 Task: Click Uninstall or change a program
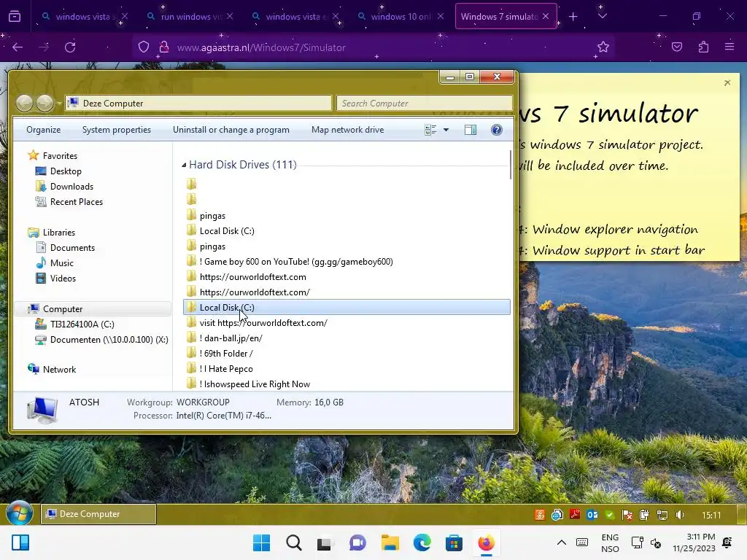pos(231,130)
